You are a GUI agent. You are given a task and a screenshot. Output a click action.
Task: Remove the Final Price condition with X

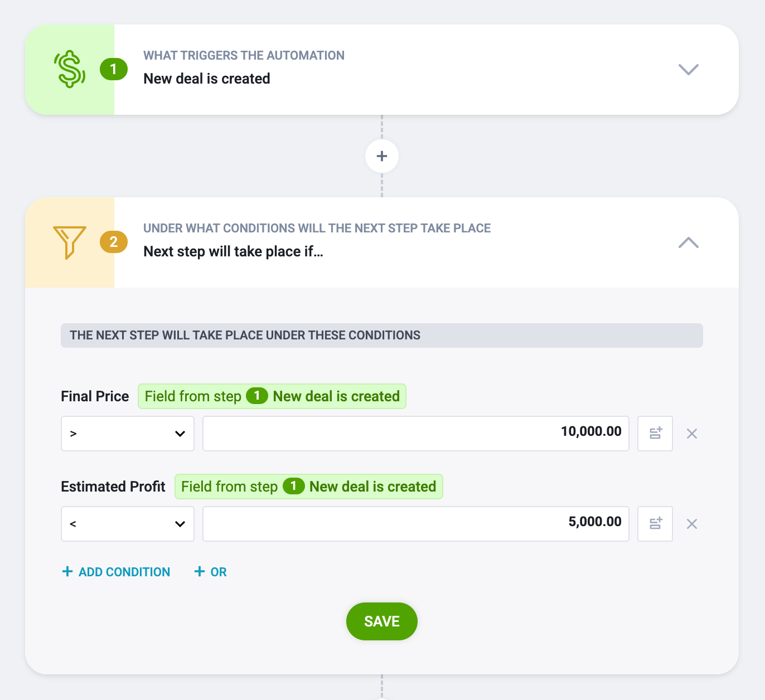point(692,434)
